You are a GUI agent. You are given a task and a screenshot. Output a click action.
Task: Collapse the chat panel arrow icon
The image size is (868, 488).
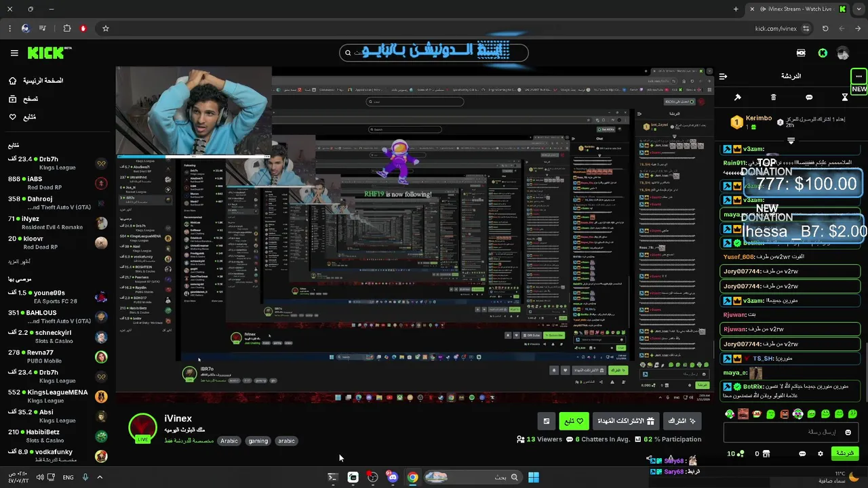tap(723, 77)
